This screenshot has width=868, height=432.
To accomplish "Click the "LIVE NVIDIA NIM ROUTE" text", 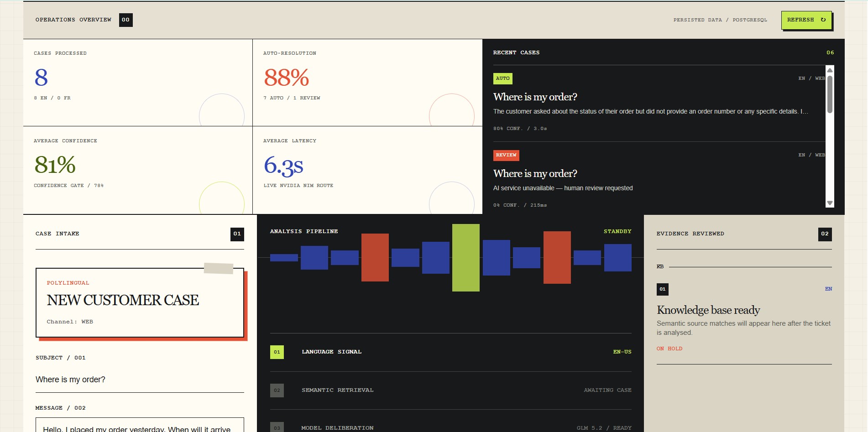I will click(x=298, y=186).
